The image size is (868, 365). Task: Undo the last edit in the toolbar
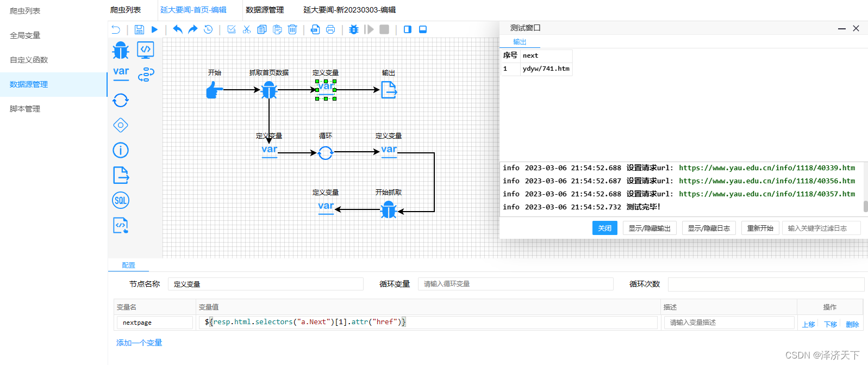click(x=177, y=29)
